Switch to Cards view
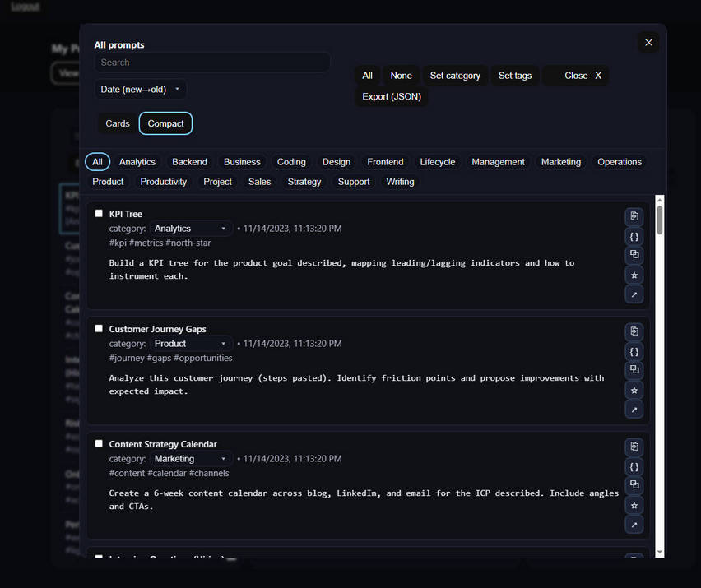The width and height of the screenshot is (701, 588). (x=118, y=123)
